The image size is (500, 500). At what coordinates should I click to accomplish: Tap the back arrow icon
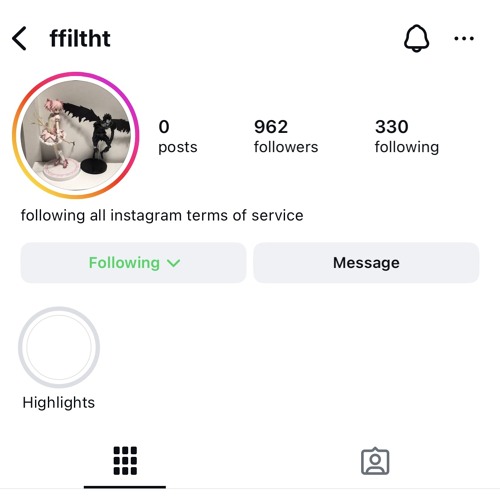[x=19, y=38]
